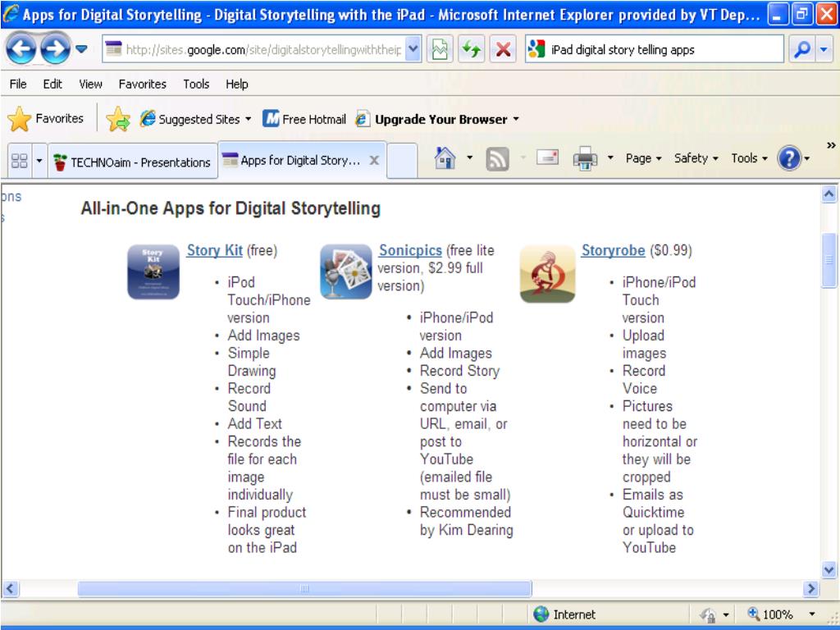Click the search box with iPad query
Screen dimensions: 840x630
click(655, 50)
